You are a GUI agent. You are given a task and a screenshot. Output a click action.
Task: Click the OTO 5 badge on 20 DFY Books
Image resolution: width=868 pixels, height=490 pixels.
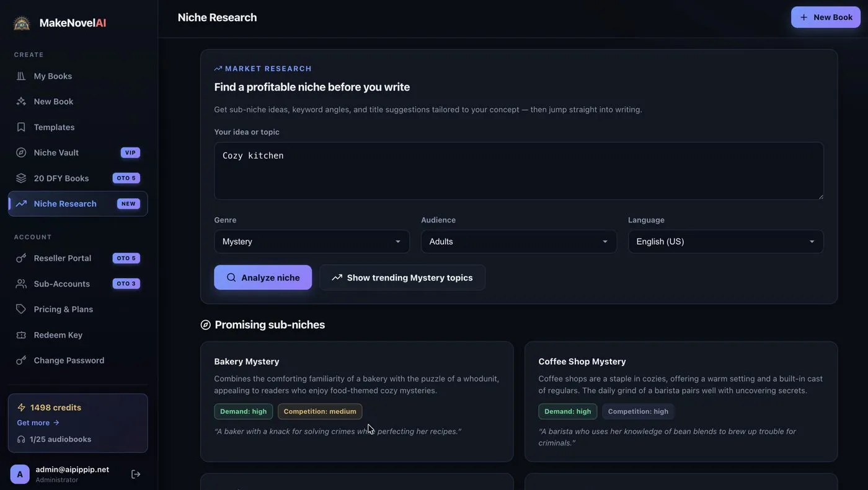point(126,178)
